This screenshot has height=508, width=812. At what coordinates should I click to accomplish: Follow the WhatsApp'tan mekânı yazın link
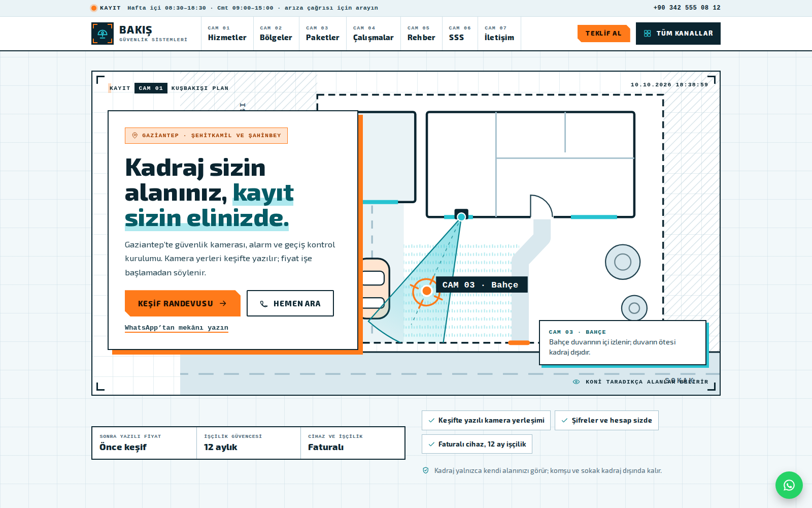177,328
